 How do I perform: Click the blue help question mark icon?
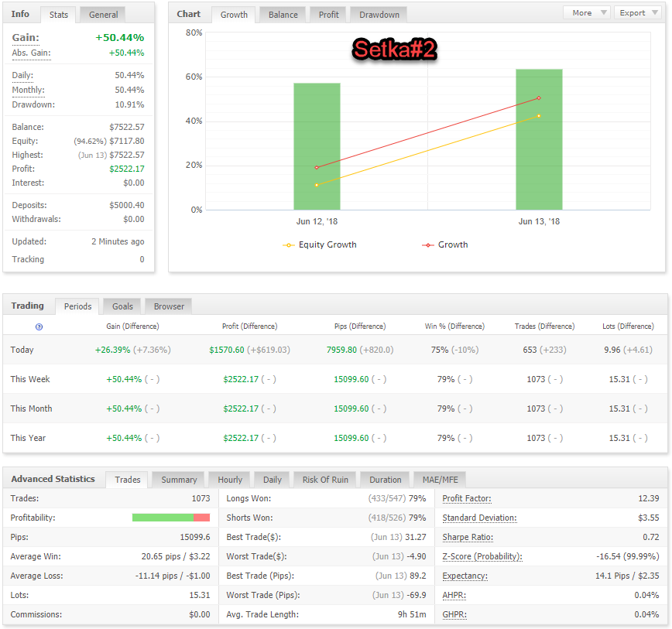point(39,326)
